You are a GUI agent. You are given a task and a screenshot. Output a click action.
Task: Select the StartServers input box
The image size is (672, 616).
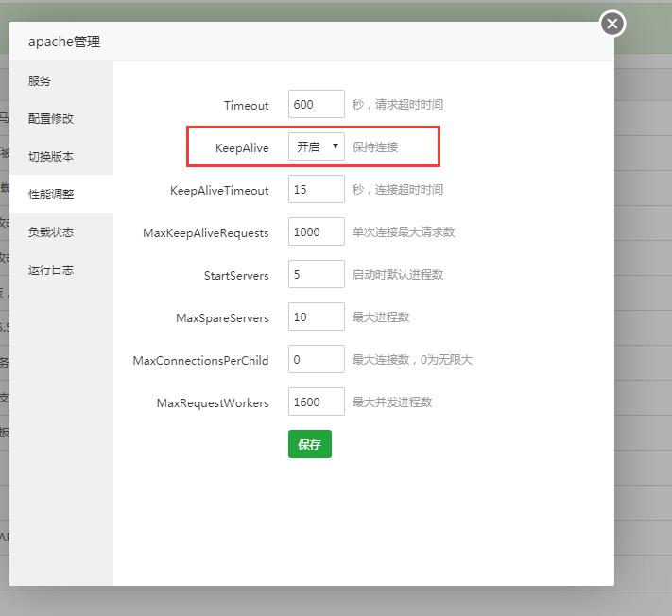pyautogui.click(x=317, y=274)
